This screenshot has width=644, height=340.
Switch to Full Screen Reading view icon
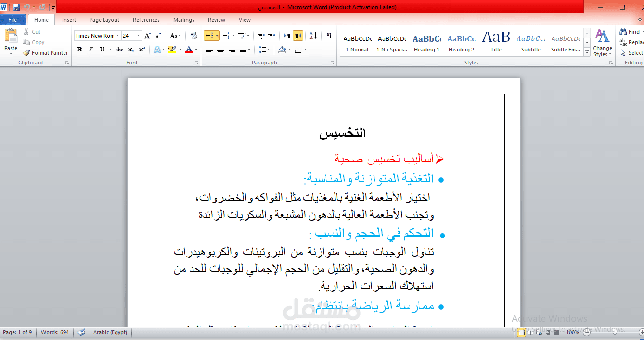(530, 332)
